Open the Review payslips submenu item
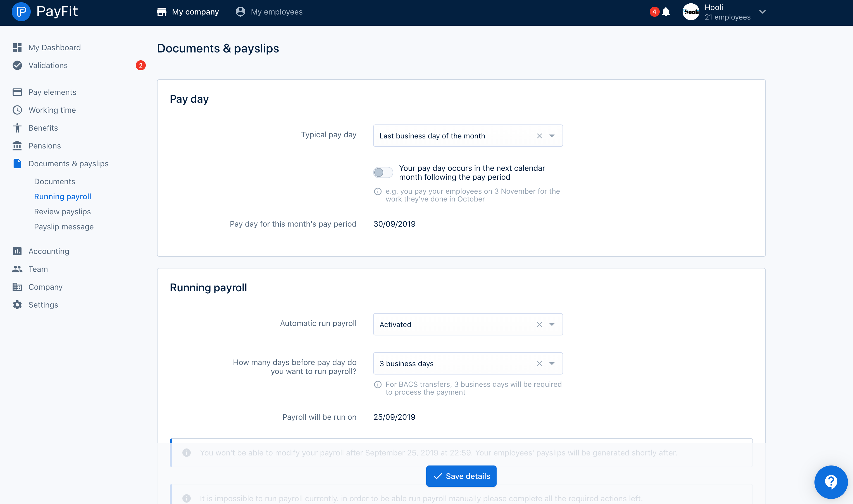Viewport: 853px width, 504px height. click(62, 212)
